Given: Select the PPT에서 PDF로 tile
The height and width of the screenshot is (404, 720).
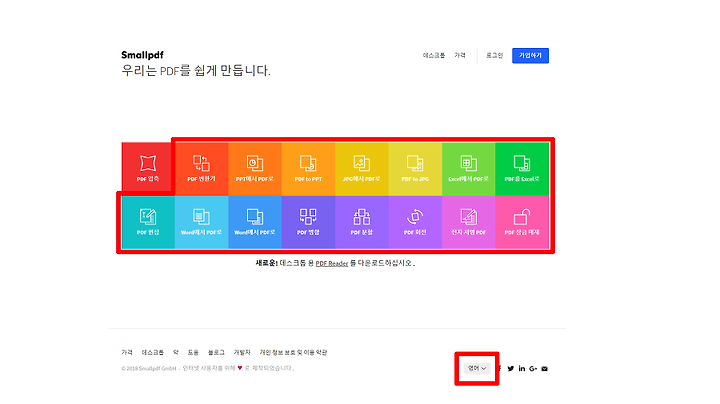Looking at the screenshot, I should [255, 169].
